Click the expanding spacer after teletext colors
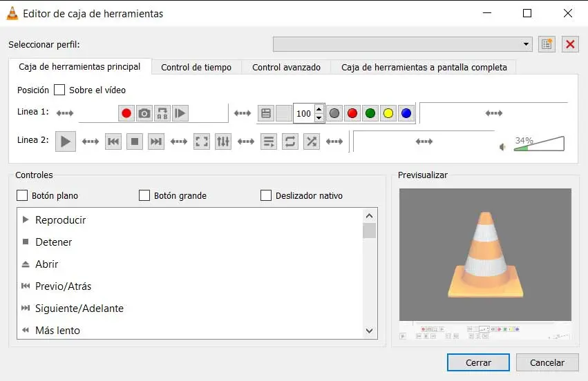The height and width of the screenshot is (381, 588). 494,113
